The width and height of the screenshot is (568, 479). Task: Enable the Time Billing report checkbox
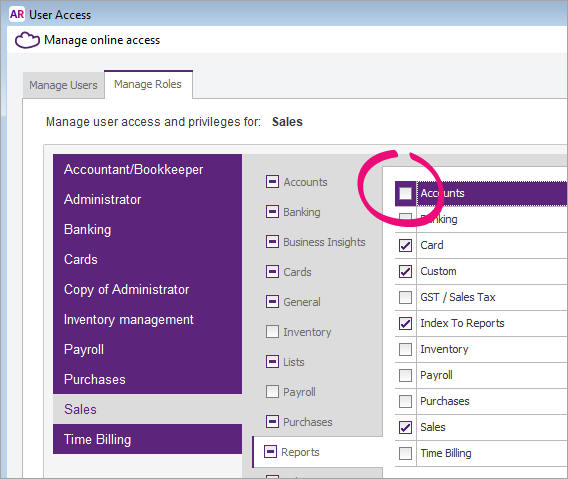point(405,453)
